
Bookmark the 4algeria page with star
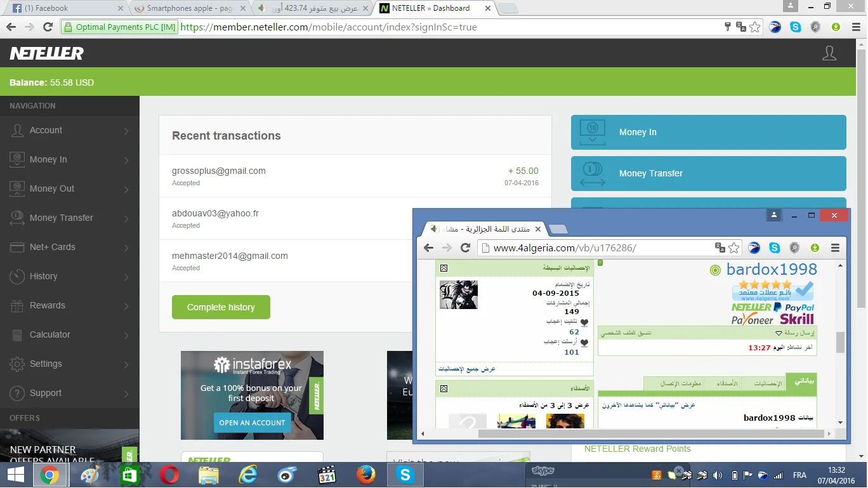734,248
